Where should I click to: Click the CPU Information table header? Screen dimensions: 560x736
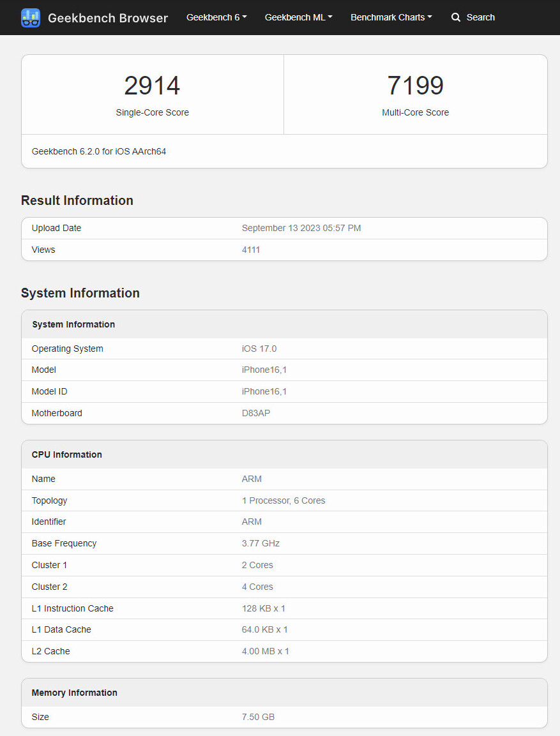tap(67, 454)
